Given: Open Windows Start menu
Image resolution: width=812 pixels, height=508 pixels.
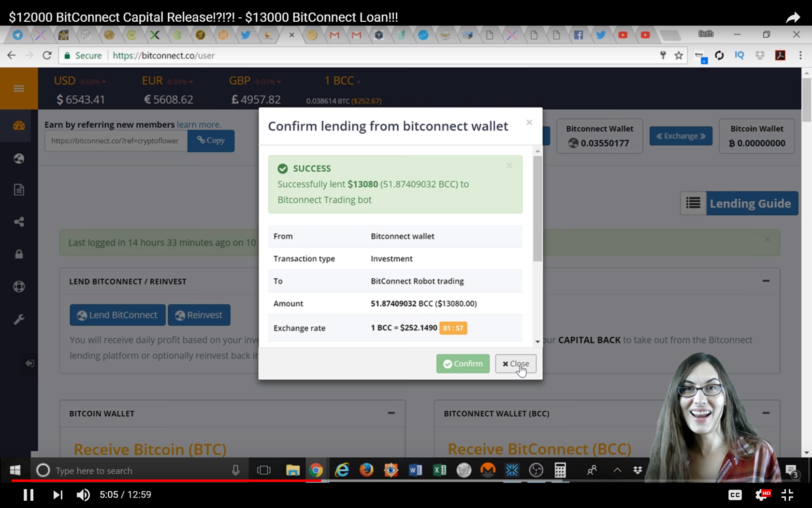Looking at the screenshot, I should coord(15,470).
